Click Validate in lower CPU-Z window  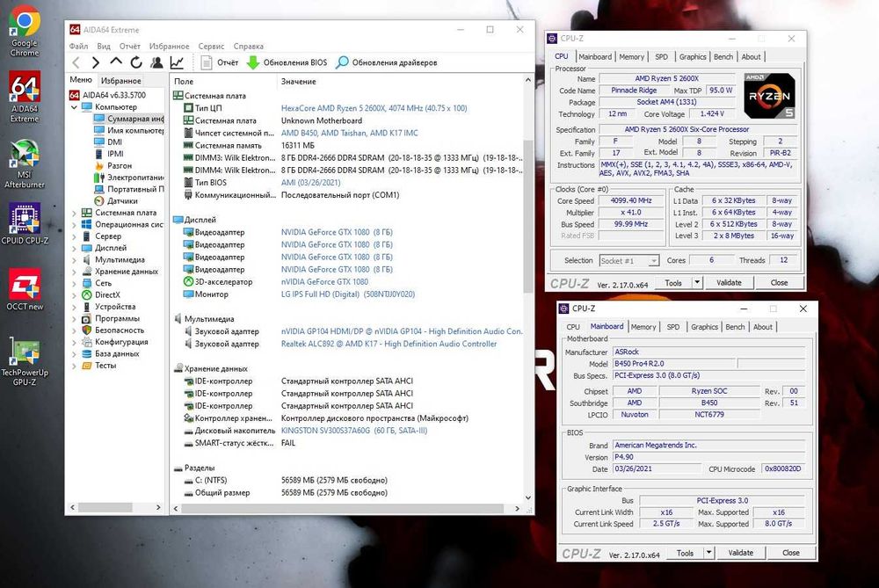pyautogui.click(x=740, y=553)
